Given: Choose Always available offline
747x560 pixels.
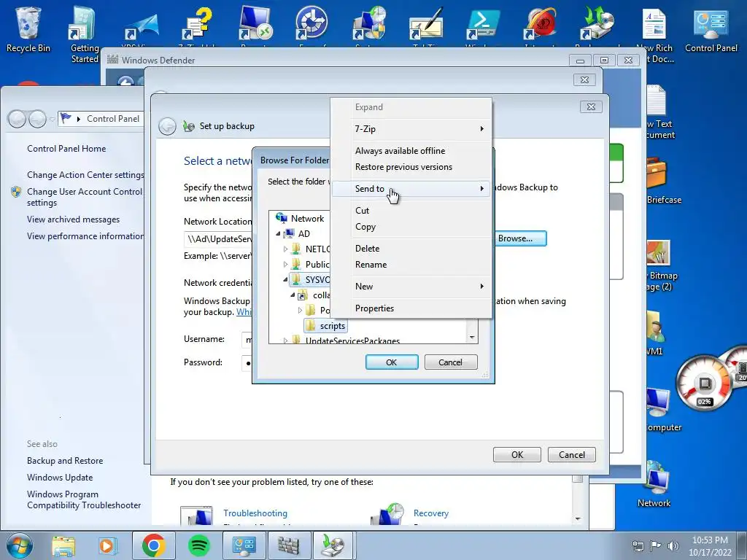Looking at the screenshot, I should coord(411,151).
